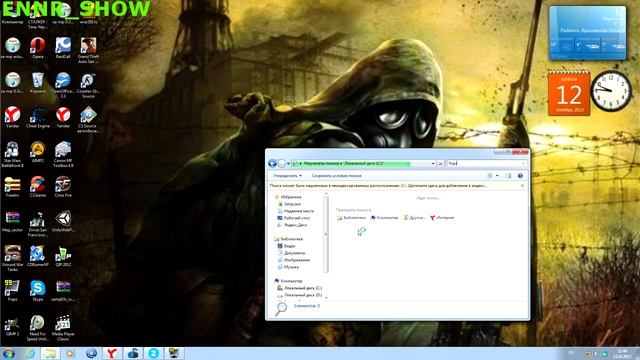Click Explorer's forward navigation arrow
The image size is (640, 360).
pyautogui.click(x=282, y=163)
